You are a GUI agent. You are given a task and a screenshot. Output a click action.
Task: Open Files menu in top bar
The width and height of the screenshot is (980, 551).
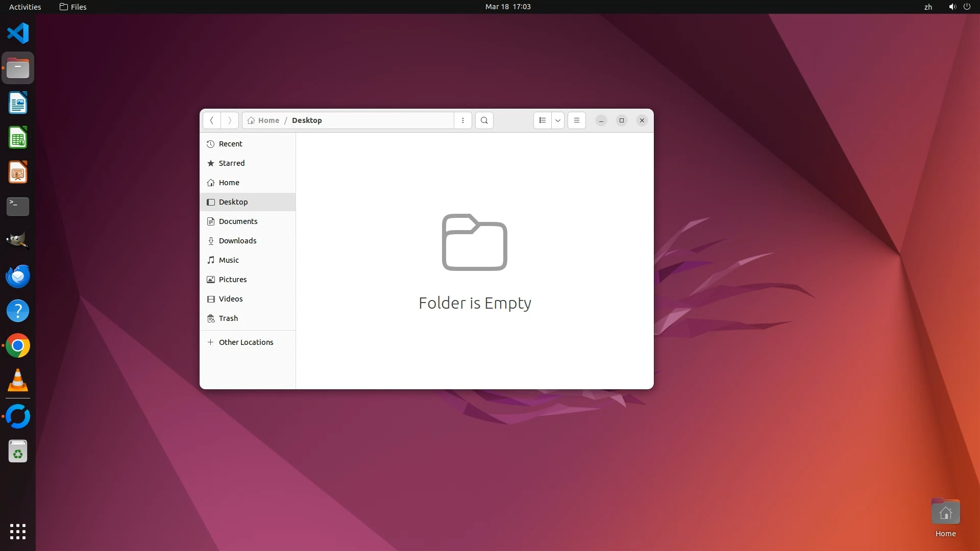(x=73, y=7)
